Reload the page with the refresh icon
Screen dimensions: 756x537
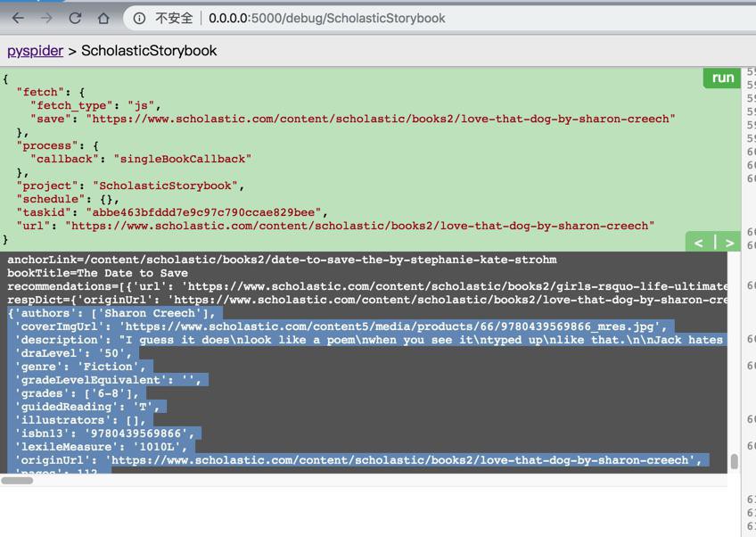coord(75,19)
